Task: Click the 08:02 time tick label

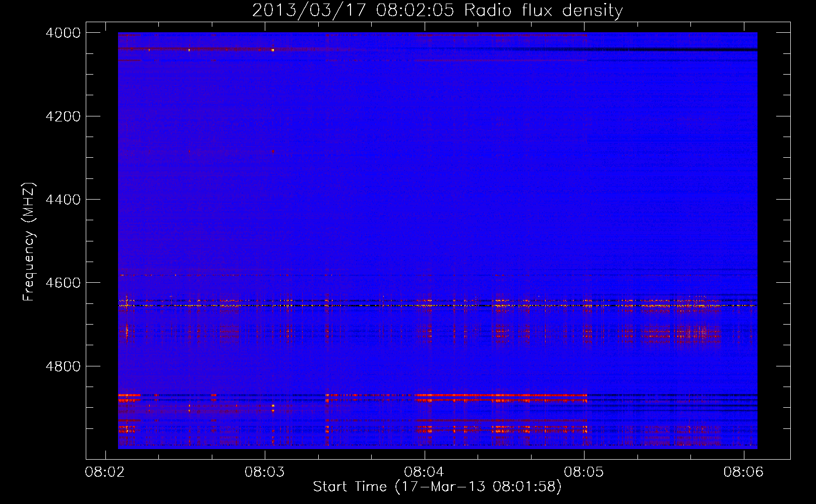Action: pos(105,472)
